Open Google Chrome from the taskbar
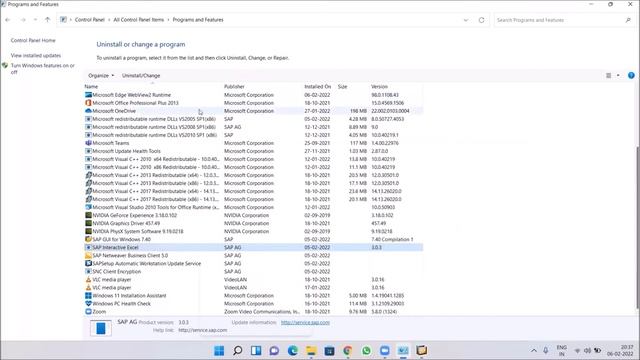This screenshot has height=360, width=640. (348, 351)
